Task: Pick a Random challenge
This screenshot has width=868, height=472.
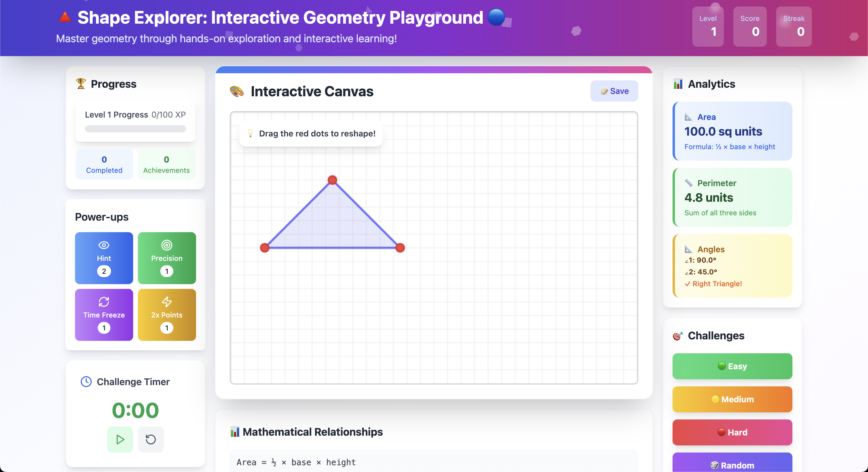Action: pyautogui.click(x=732, y=464)
